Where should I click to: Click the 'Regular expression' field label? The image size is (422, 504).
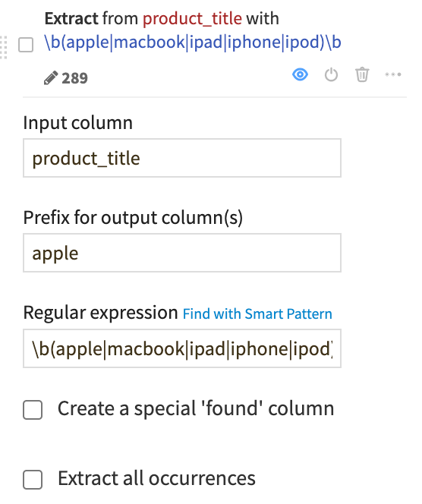click(101, 313)
